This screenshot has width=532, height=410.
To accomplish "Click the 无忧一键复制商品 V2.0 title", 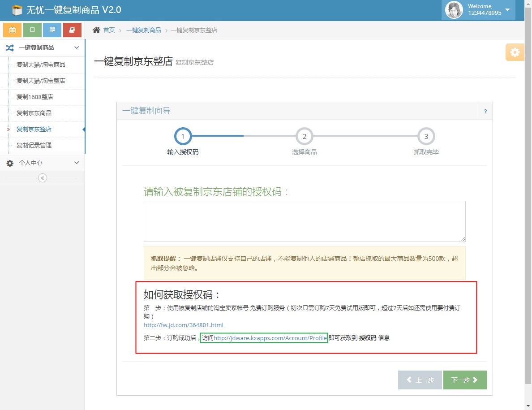I will click(73, 10).
